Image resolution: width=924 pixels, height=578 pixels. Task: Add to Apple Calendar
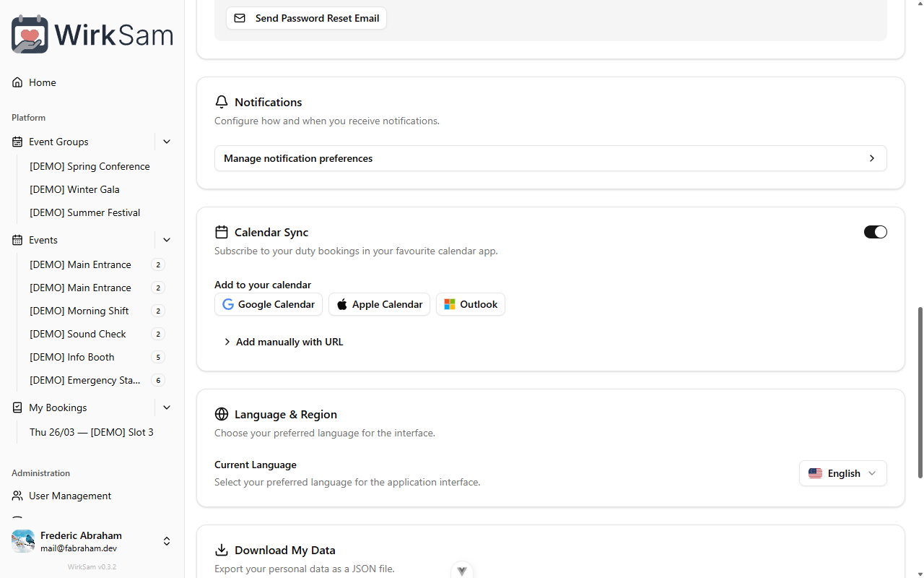379,304
